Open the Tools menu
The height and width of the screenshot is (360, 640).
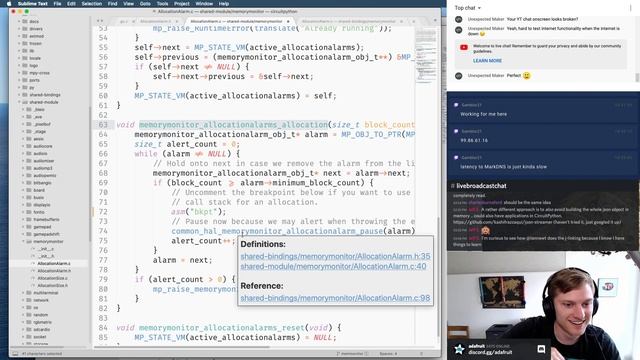click(162, 3)
